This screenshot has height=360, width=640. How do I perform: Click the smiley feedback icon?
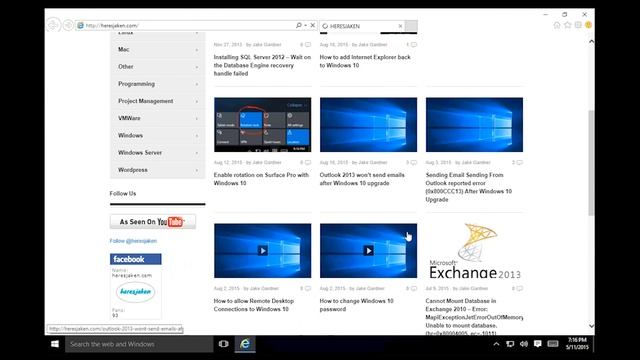[588, 25]
